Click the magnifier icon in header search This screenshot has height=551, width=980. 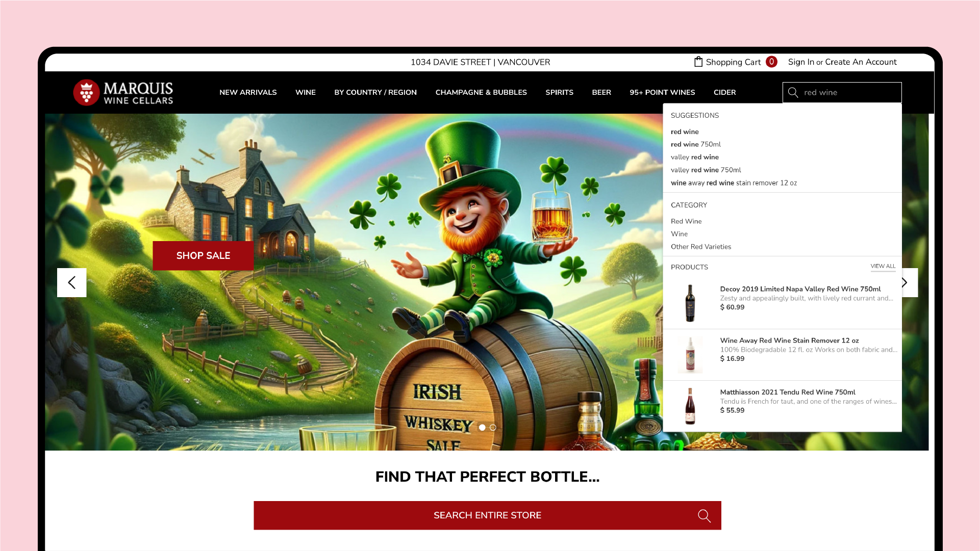pyautogui.click(x=793, y=92)
